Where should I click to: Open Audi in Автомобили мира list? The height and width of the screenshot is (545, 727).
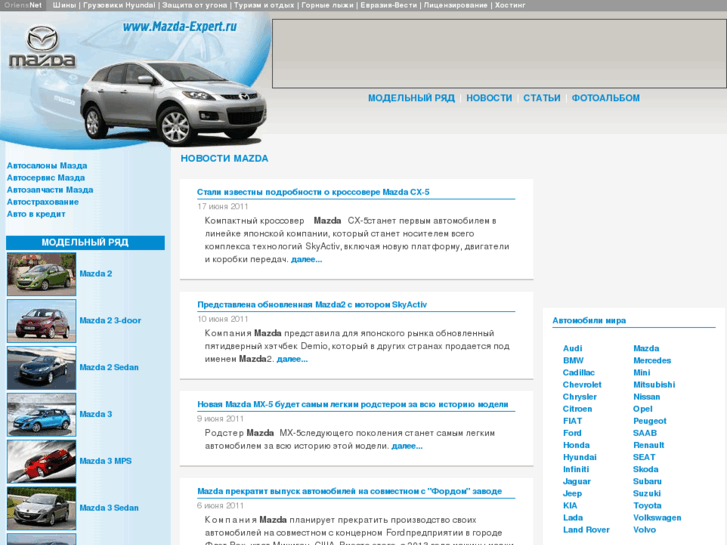(x=573, y=348)
